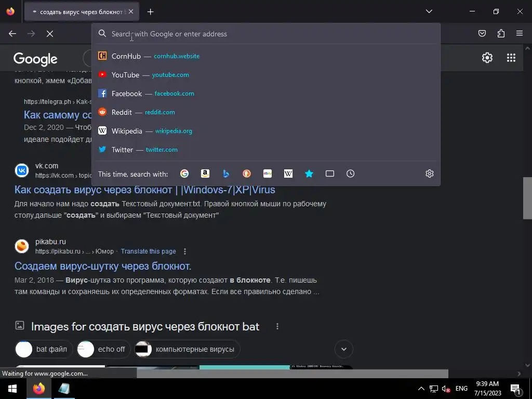Screen dimensions: 532x399
Task: Open muted volume tray icon
Action: (446, 389)
